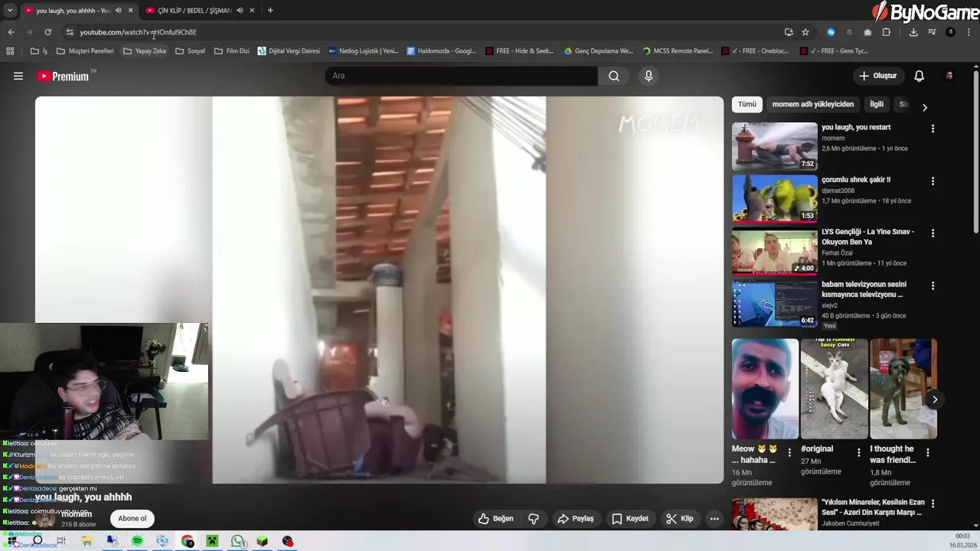
Task: Open the YouTube account avatar menu
Action: [949, 76]
